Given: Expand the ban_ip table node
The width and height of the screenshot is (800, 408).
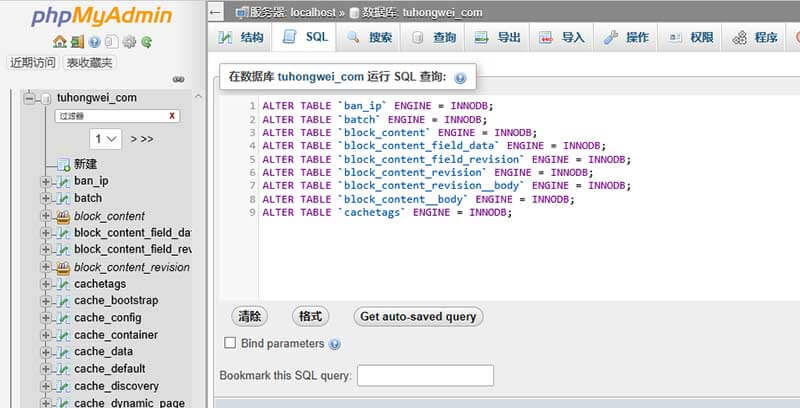Looking at the screenshot, I should coord(46,181).
